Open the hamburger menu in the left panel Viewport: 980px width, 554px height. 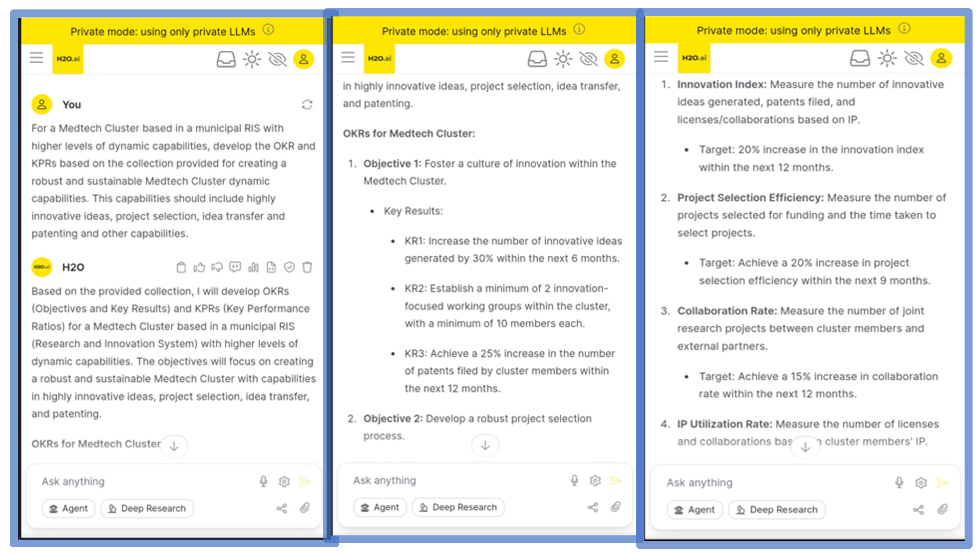click(36, 58)
